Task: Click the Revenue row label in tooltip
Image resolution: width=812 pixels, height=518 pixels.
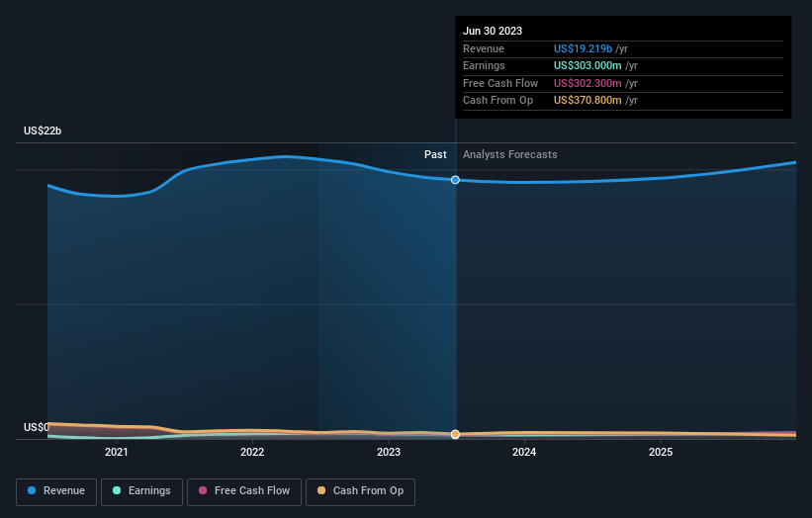Action: pyautogui.click(x=484, y=48)
